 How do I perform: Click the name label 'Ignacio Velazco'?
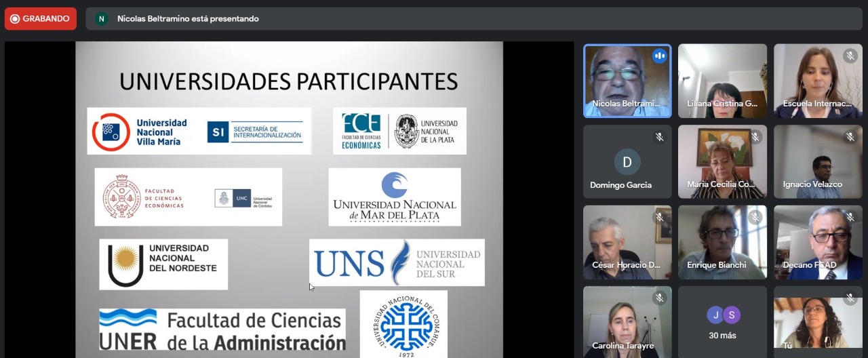(x=812, y=184)
